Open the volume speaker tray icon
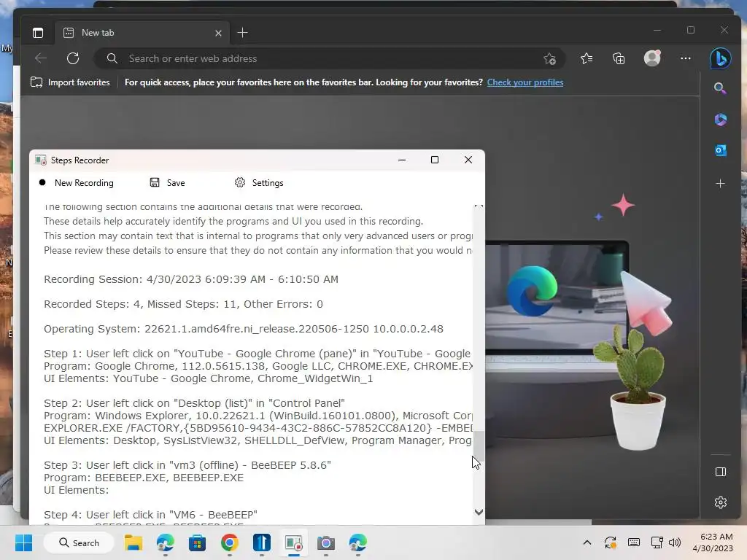747x560 pixels. click(675, 542)
